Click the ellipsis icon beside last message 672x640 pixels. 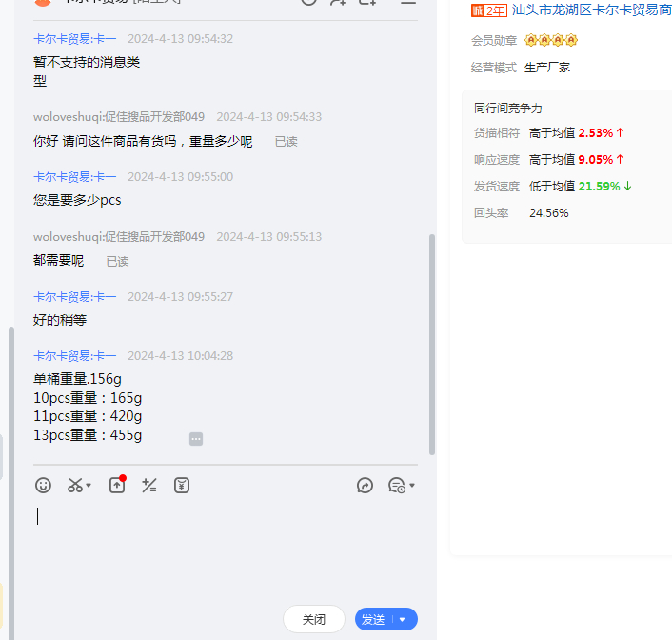point(196,439)
